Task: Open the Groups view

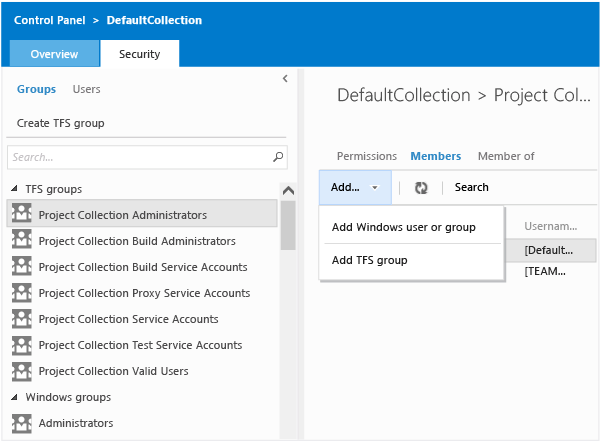Action: (36, 89)
